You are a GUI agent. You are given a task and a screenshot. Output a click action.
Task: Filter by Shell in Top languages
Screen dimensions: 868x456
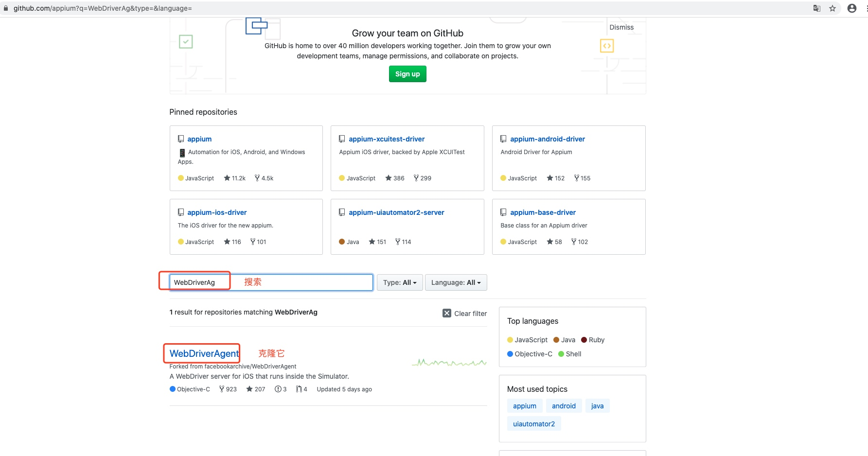(x=570, y=354)
